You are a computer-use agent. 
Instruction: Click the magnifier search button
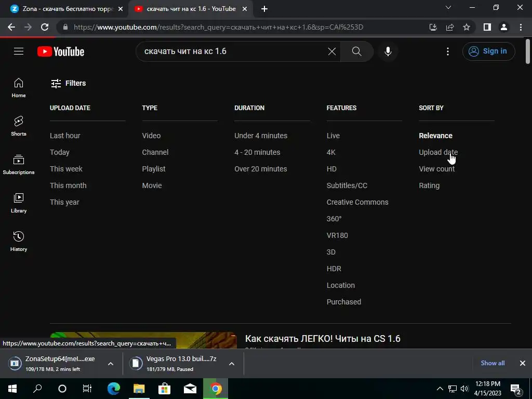pyautogui.click(x=356, y=51)
